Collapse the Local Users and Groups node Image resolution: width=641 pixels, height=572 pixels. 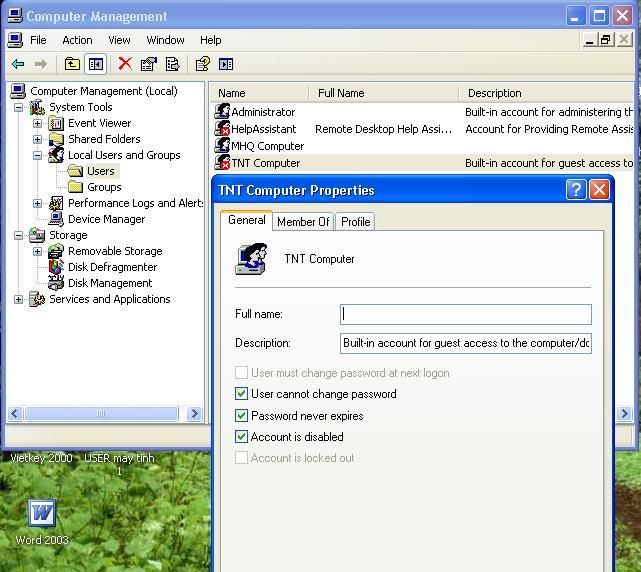pos(38,155)
